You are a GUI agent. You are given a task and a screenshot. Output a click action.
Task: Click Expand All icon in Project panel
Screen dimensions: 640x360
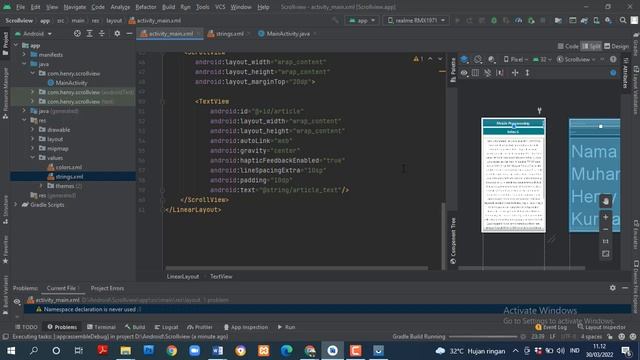(x=89, y=34)
